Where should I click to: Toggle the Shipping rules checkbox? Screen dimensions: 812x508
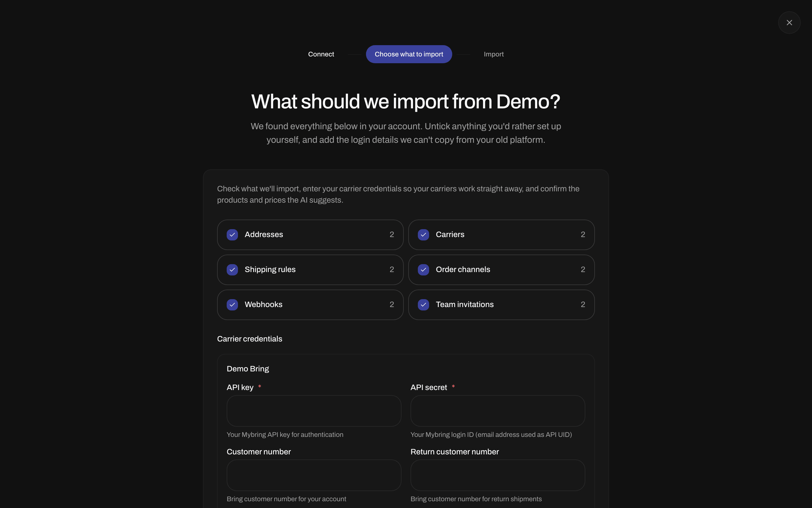232,270
